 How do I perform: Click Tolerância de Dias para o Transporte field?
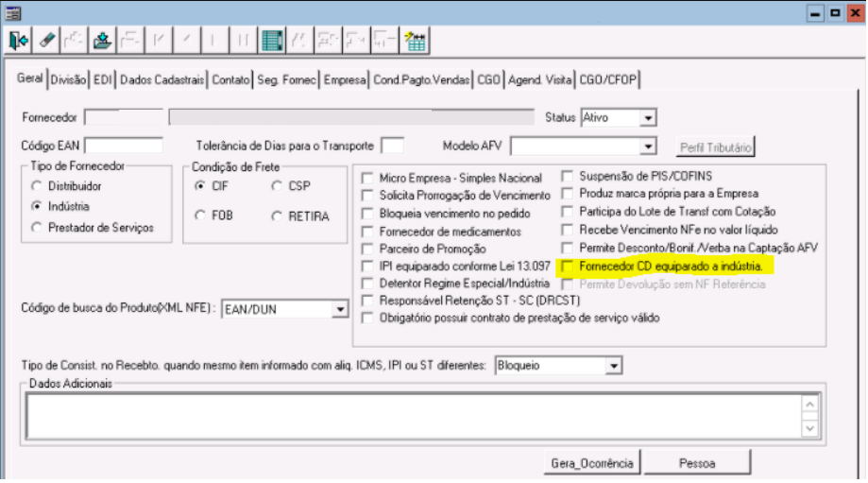tap(393, 146)
